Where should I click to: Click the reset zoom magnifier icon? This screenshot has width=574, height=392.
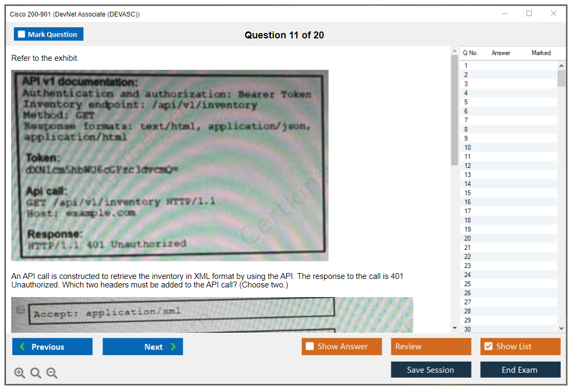(36, 373)
